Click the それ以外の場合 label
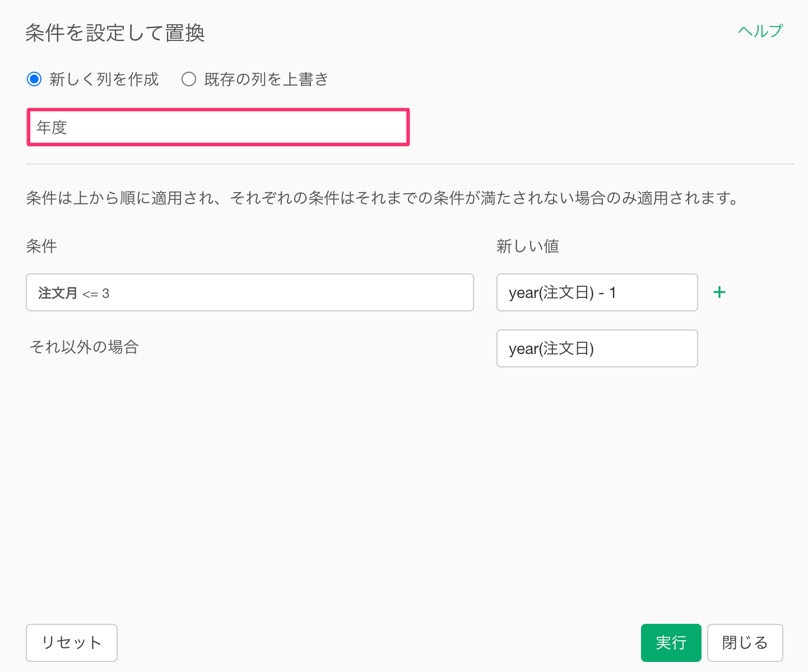The image size is (808, 672). coord(84,347)
